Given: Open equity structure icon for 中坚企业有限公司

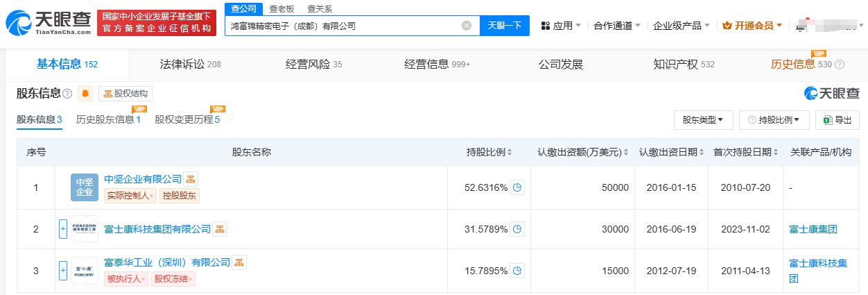Looking at the screenshot, I should pyautogui.click(x=191, y=179).
